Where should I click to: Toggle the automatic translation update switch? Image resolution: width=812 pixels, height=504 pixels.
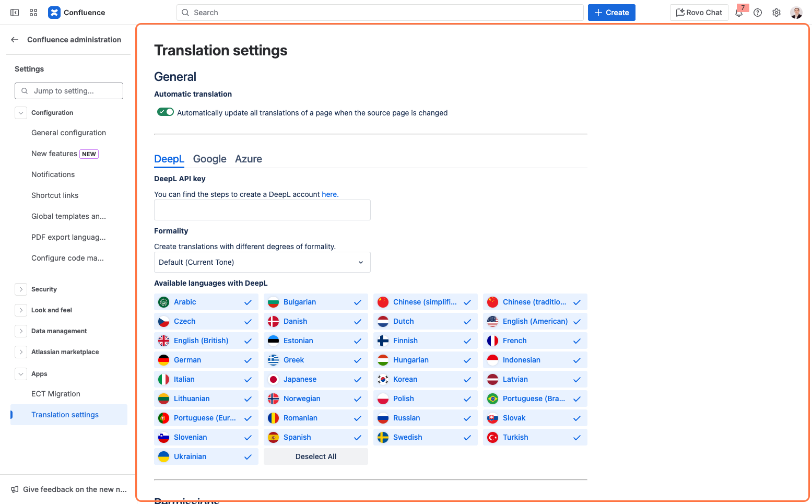coord(166,112)
